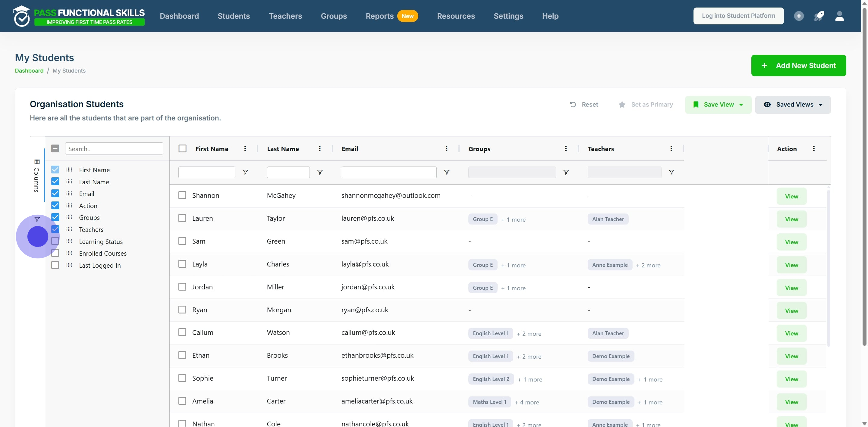Click Teachers column menu dots
The image size is (868, 427).
click(671, 148)
